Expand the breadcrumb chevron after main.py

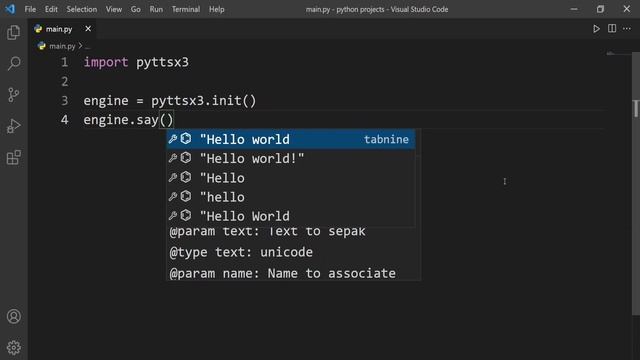pos(80,46)
